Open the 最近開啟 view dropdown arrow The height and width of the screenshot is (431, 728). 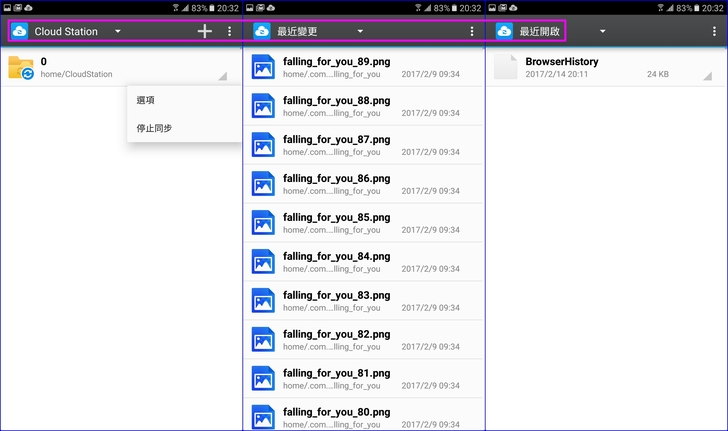[602, 31]
